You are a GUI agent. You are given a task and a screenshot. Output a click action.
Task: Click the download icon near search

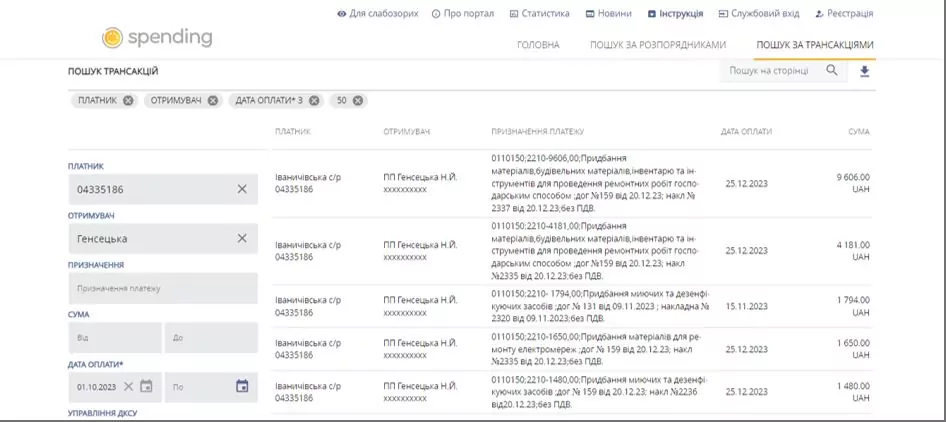[x=865, y=71]
